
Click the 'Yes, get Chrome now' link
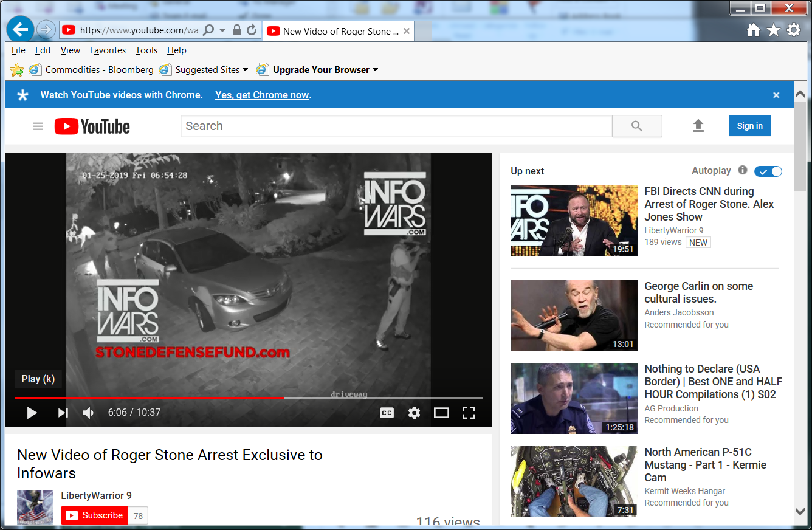click(262, 95)
